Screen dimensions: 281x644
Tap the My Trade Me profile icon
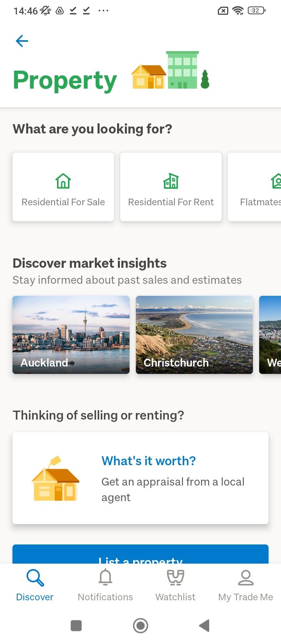click(246, 578)
